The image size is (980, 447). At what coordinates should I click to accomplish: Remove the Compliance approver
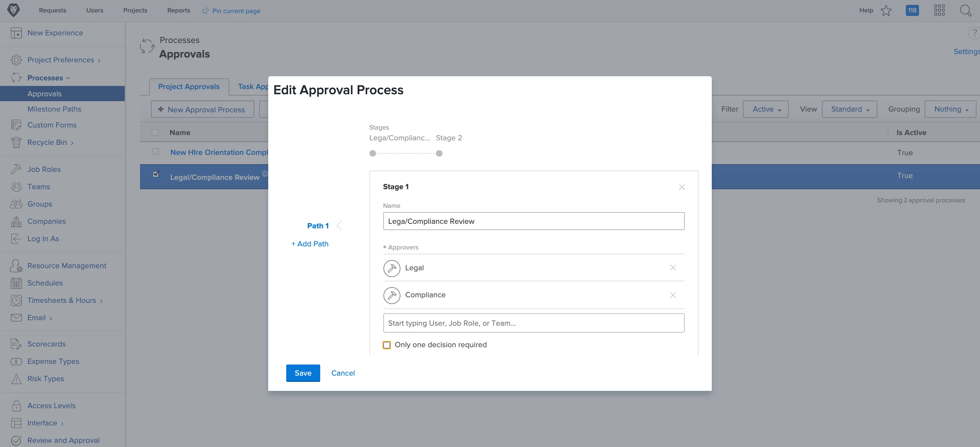(673, 295)
